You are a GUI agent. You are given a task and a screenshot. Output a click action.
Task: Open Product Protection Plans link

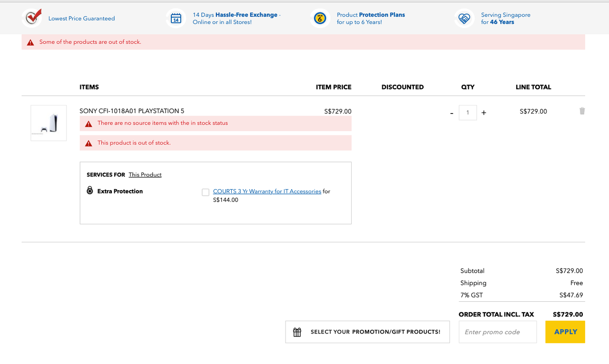[x=371, y=19]
